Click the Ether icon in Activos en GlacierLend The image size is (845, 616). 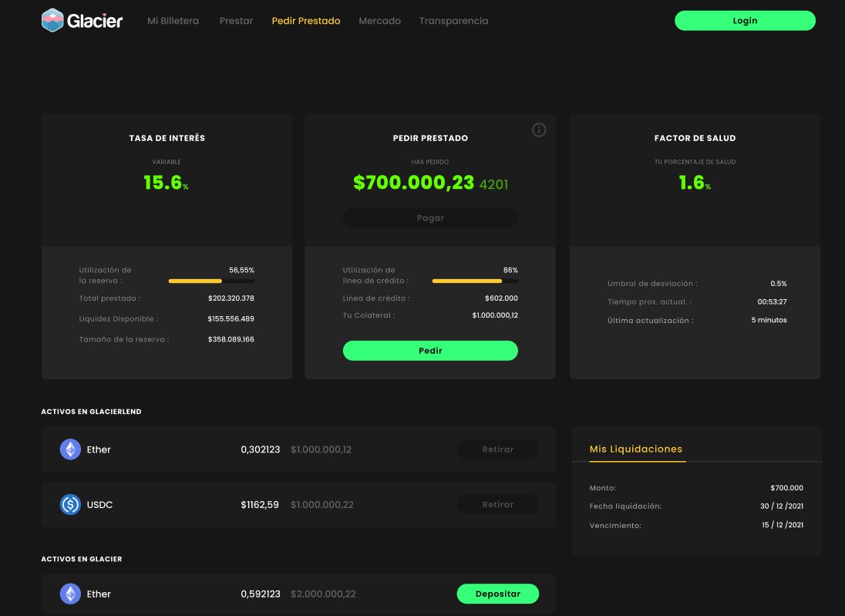tap(70, 449)
